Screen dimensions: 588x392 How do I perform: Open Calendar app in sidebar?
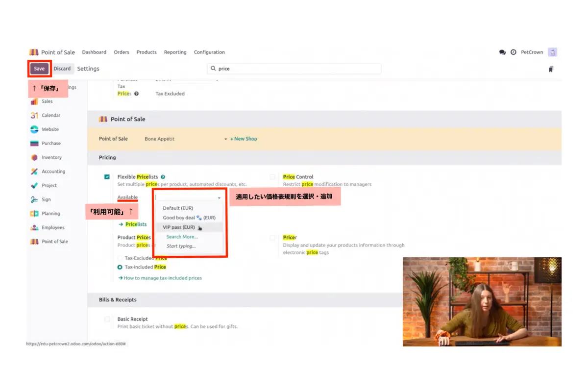(x=34, y=116)
